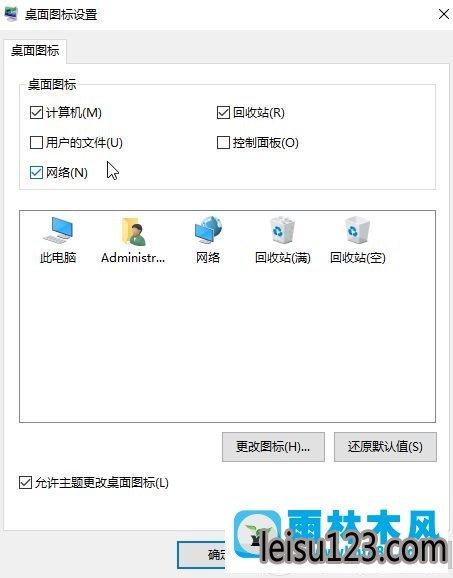Enable the 用户的文件(U) checkbox
Viewport: 453px width, 578px height.
click(x=36, y=142)
